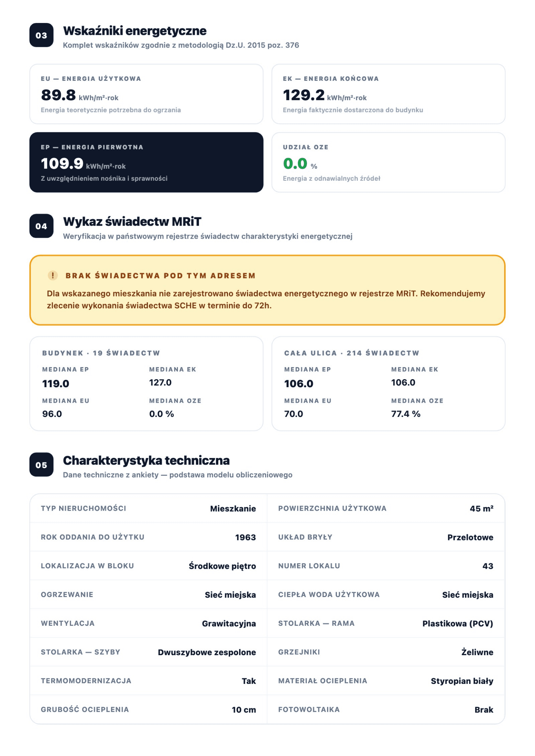Open the dark EP Energia pierwotna card
This screenshot has height=756, width=535.
[x=146, y=162]
